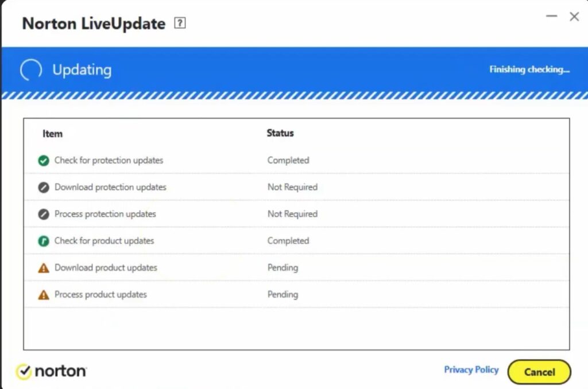Click Pending status for Process product updates

click(283, 295)
